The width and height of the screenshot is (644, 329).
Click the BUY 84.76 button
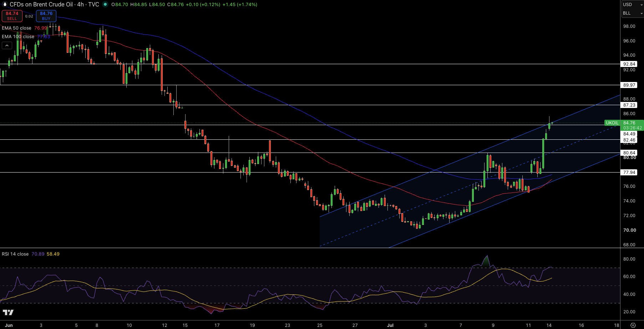click(x=46, y=16)
